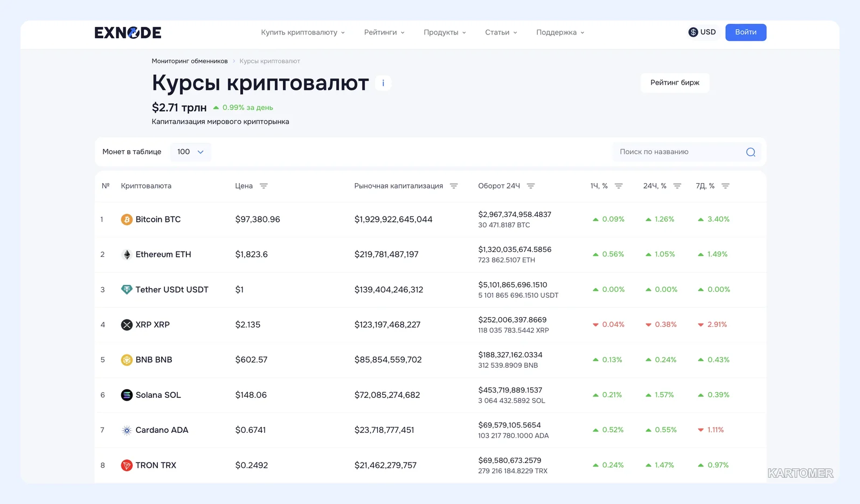Sort by Оборот 24Ч filter icon
This screenshot has width=860, height=504.
click(x=531, y=186)
